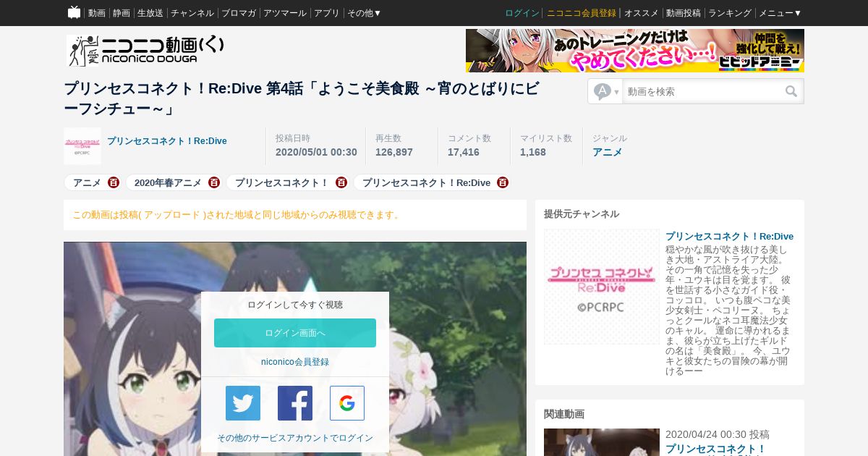Open the ランキング link
The height and width of the screenshot is (456, 868).
(x=730, y=13)
